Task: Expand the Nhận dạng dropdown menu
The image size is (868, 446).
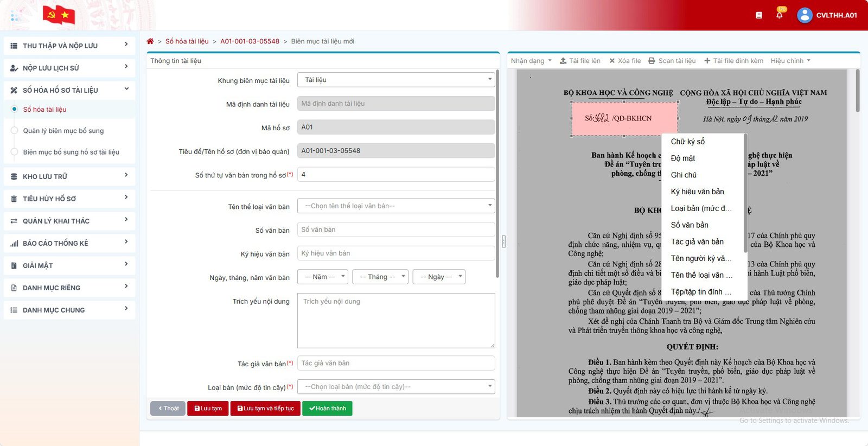Action: pos(531,61)
